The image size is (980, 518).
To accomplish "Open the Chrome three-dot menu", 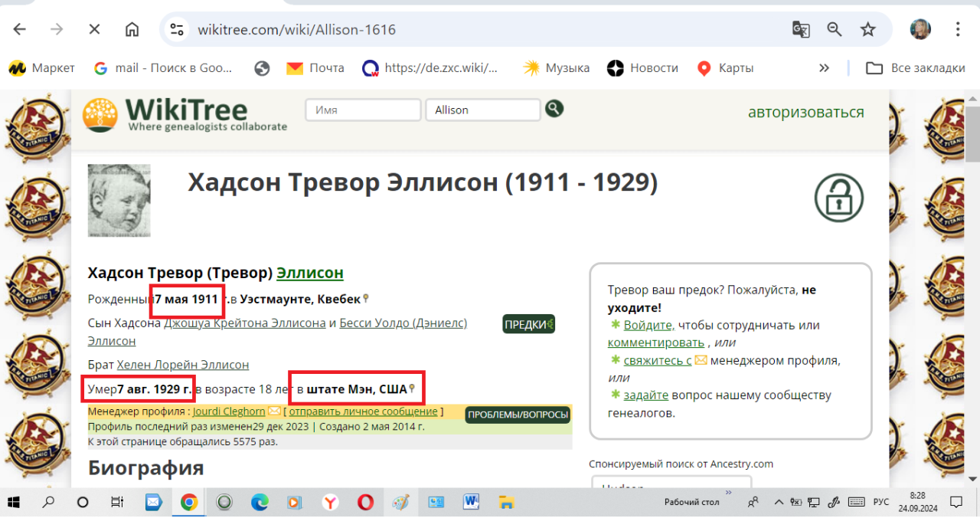I will [x=958, y=30].
